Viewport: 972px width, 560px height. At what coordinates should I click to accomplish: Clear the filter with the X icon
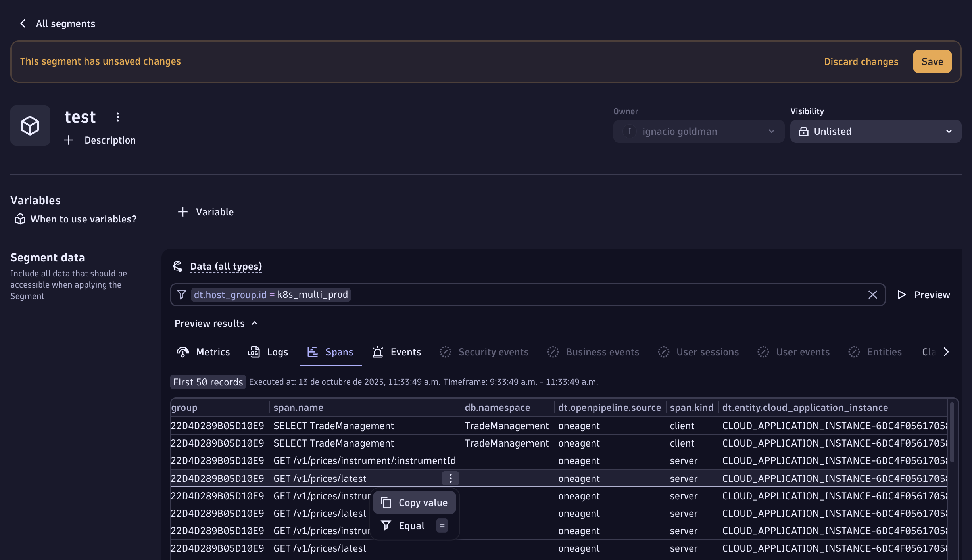(872, 295)
